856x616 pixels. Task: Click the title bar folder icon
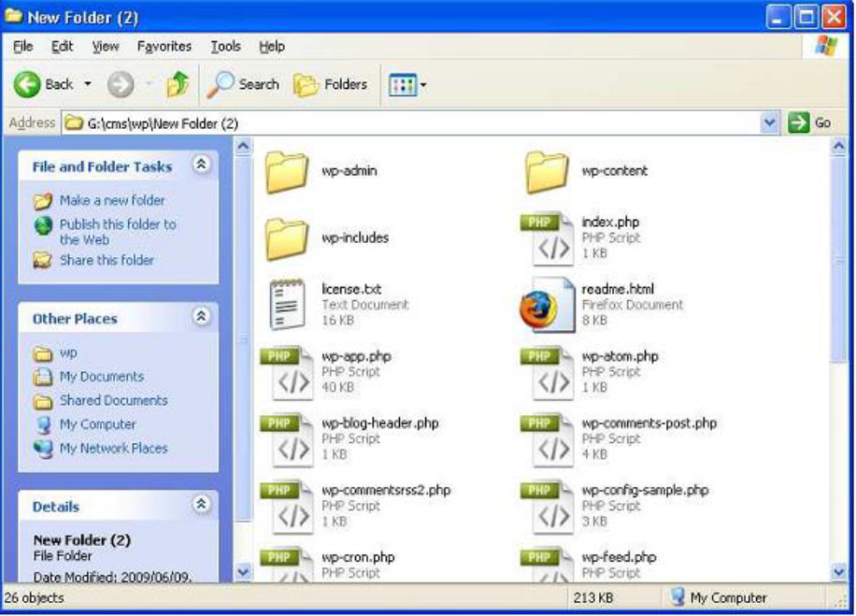tap(13, 17)
